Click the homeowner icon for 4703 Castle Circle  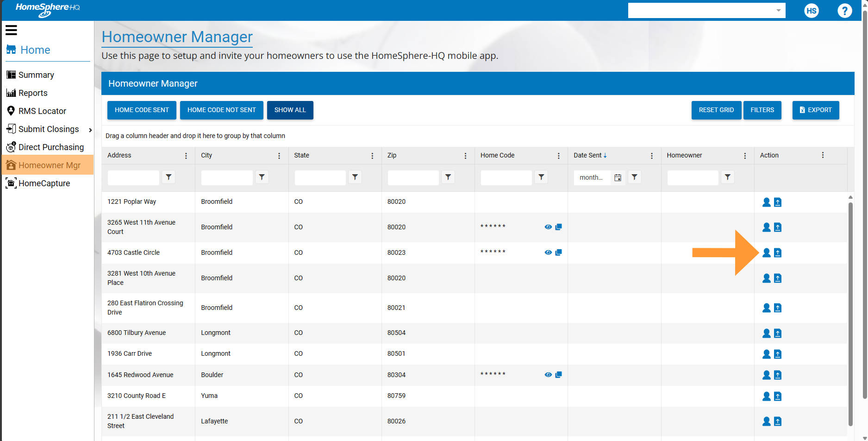click(x=767, y=252)
